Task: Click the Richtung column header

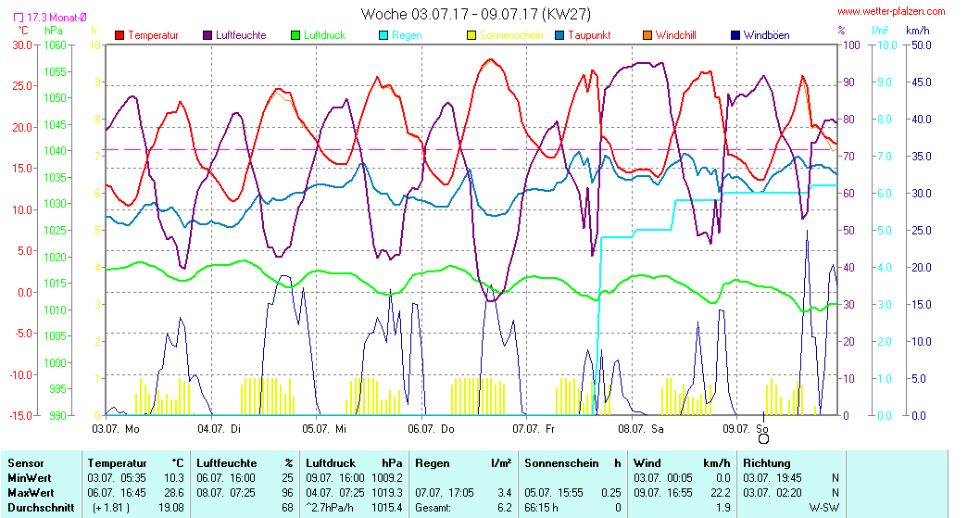Action: [x=767, y=463]
